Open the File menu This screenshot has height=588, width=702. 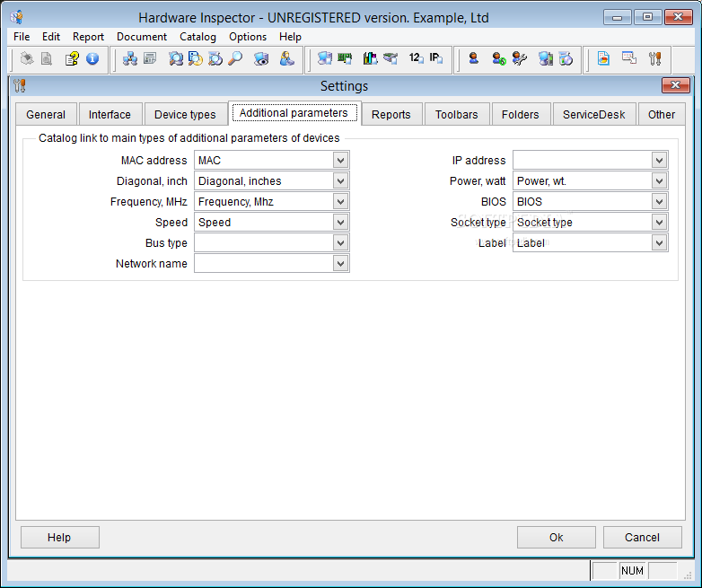pos(22,37)
